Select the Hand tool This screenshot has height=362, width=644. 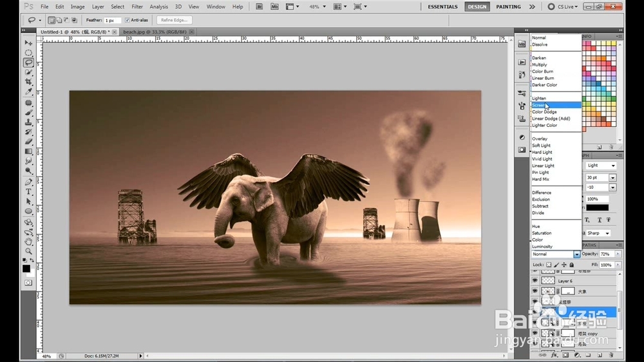[28, 241]
